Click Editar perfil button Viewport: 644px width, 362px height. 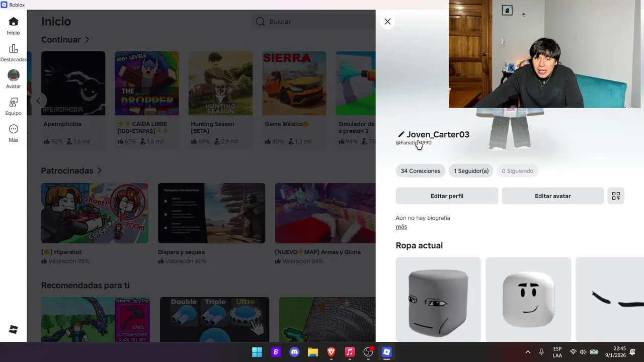pyautogui.click(x=447, y=196)
